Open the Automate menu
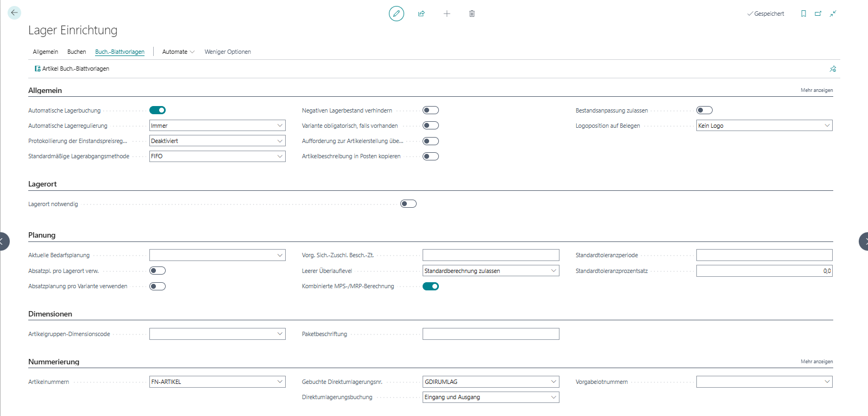The height and width of the screenshot is (416, 868). pyautogui.click(x=178, y=52)
